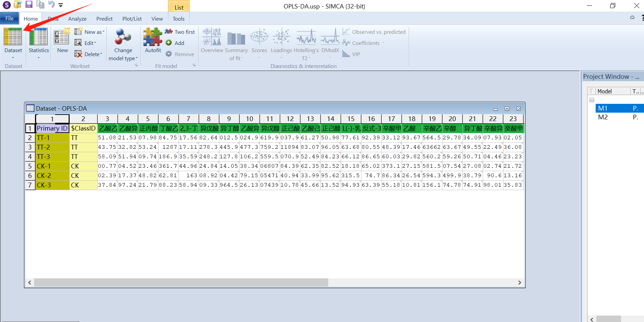Select model M2 in the Project Window
The image size is (644, 322).
(x=603, y=117)
